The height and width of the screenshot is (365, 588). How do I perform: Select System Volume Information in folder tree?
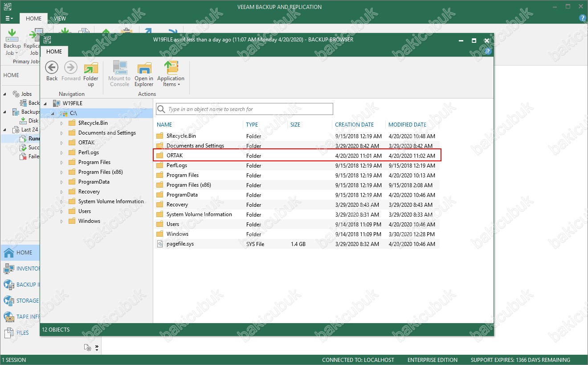(111, 201)
